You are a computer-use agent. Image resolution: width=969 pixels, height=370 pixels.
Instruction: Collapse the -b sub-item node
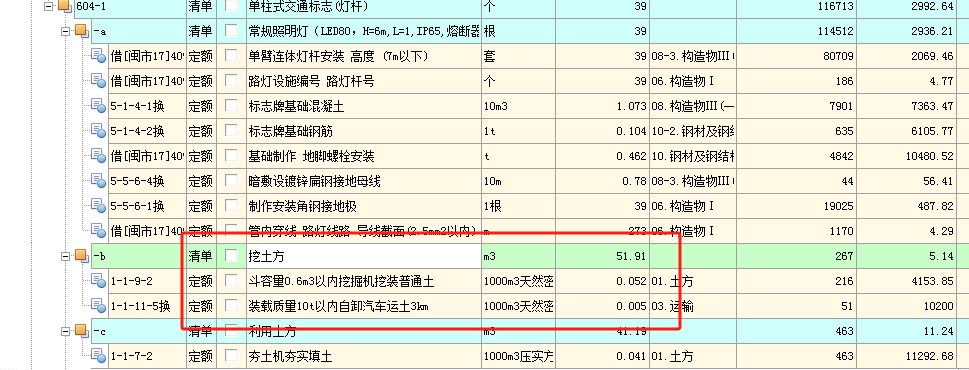(x=65, y=256)
